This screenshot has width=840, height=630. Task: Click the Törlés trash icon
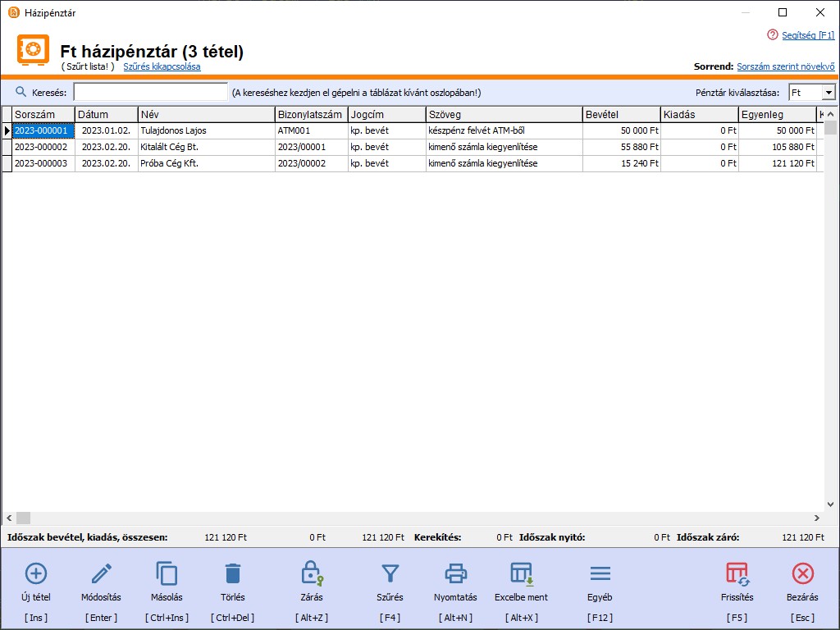click(x=233, y=573)
